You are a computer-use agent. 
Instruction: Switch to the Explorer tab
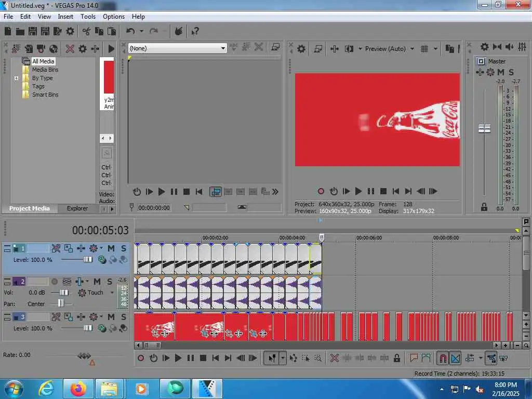[77, 208]
